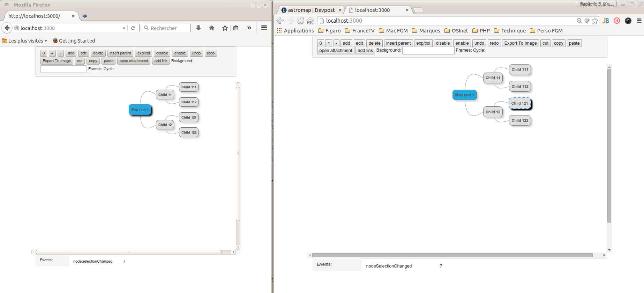Select Child 11 node in Firefox mindmap
The image size is (644, 293).
click(165, 95)
